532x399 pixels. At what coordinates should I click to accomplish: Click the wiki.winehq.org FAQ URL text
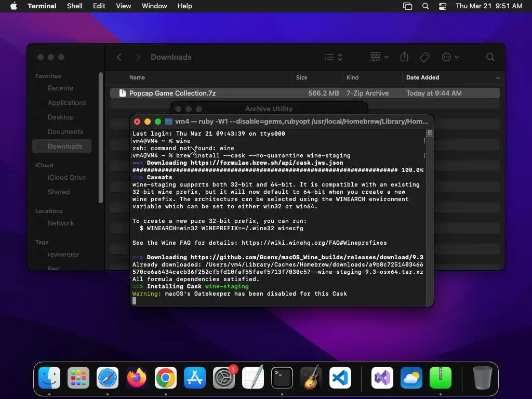[x=314, y=243]
